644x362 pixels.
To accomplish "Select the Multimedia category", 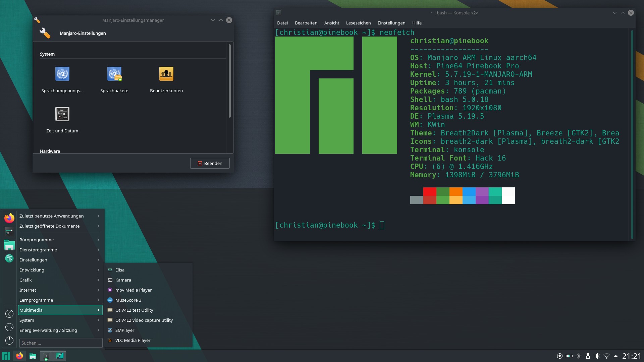I will click(60, 310).
